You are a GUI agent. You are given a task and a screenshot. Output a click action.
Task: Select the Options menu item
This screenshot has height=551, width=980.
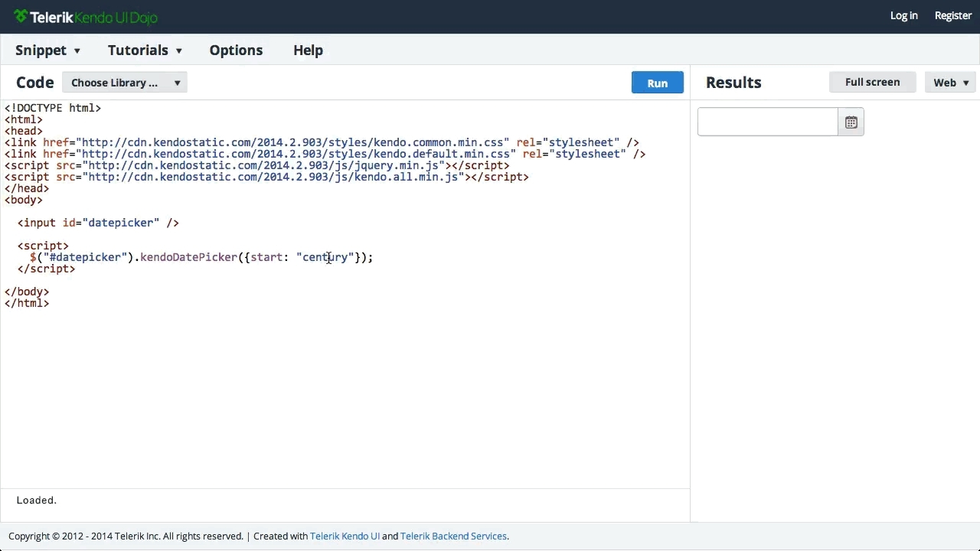coord(236,51)
